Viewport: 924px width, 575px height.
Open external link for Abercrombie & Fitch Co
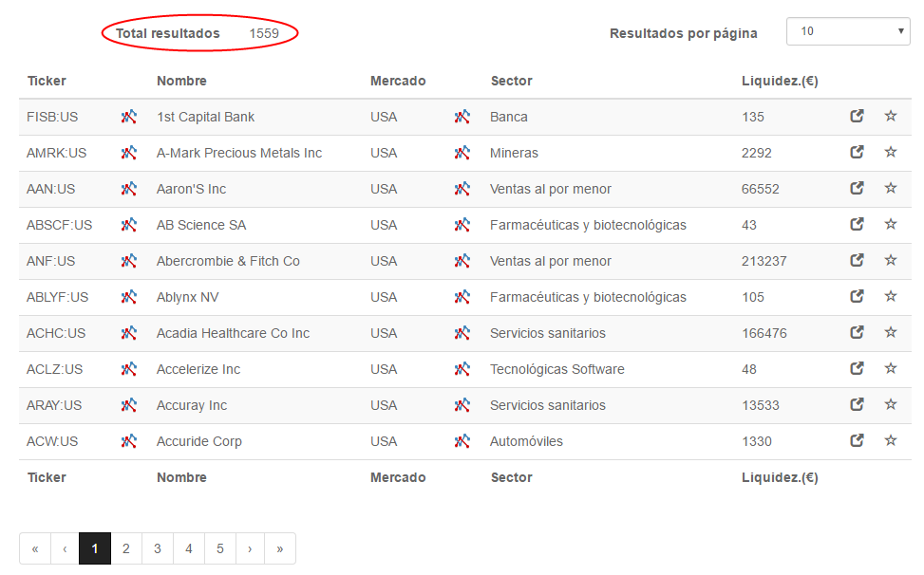pos(857,260)
